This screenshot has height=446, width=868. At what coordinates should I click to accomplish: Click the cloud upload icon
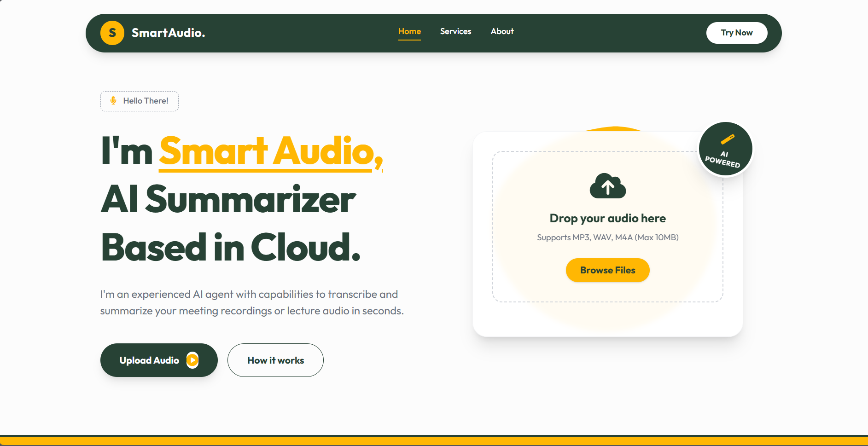(x=608, y=186)
